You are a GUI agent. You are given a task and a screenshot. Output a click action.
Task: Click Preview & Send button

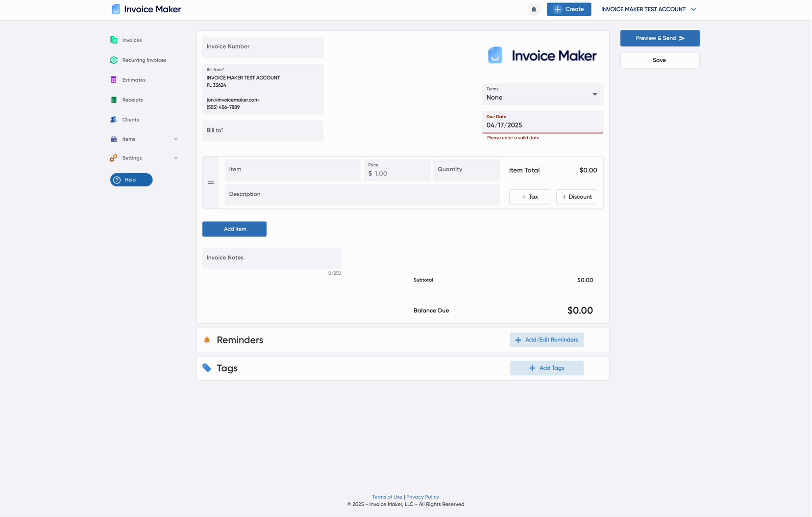pos(660,38)
